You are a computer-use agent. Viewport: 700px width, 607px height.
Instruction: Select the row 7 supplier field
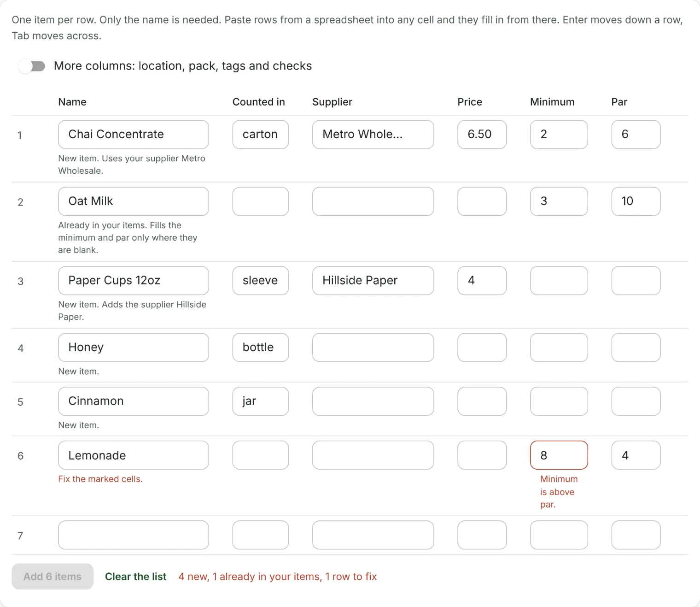[x=373, y=535]
